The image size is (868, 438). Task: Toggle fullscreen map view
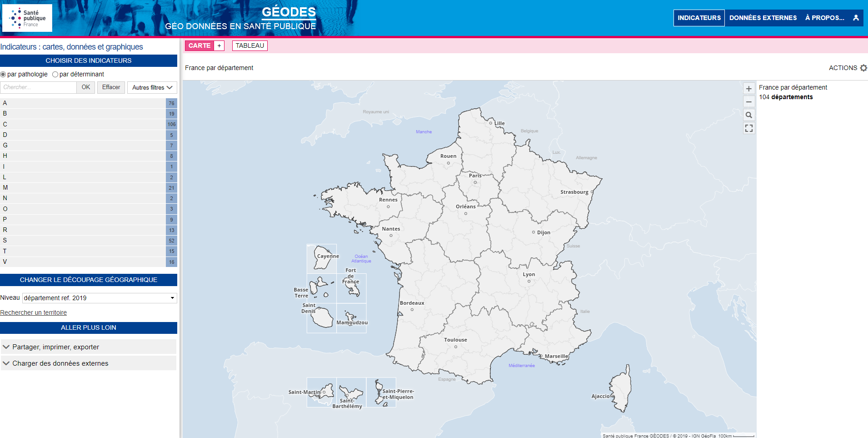point(748,128)
